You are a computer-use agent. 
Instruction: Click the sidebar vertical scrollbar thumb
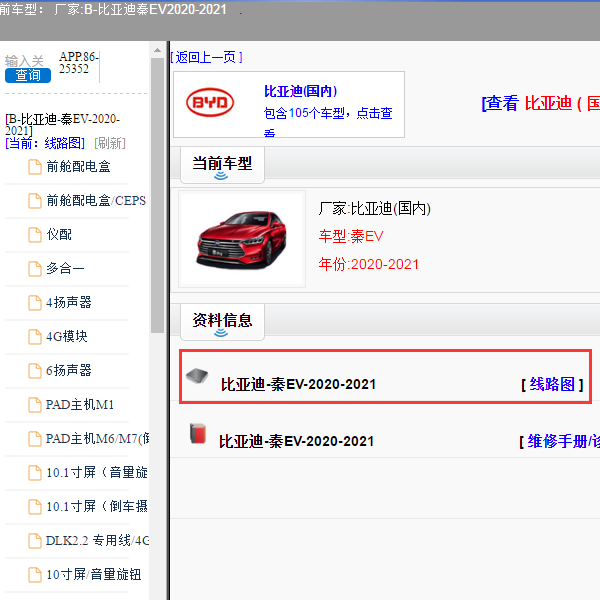157,196
